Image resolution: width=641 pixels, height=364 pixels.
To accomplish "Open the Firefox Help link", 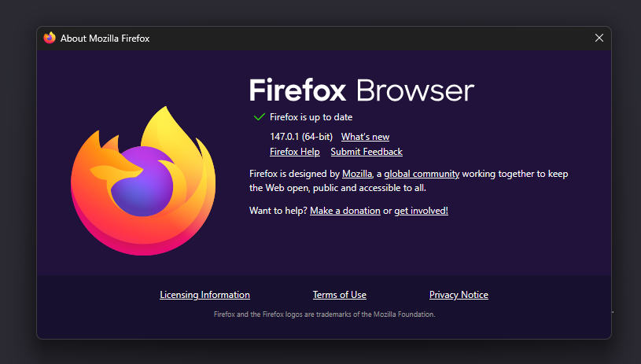I will [x=294, y=152].
